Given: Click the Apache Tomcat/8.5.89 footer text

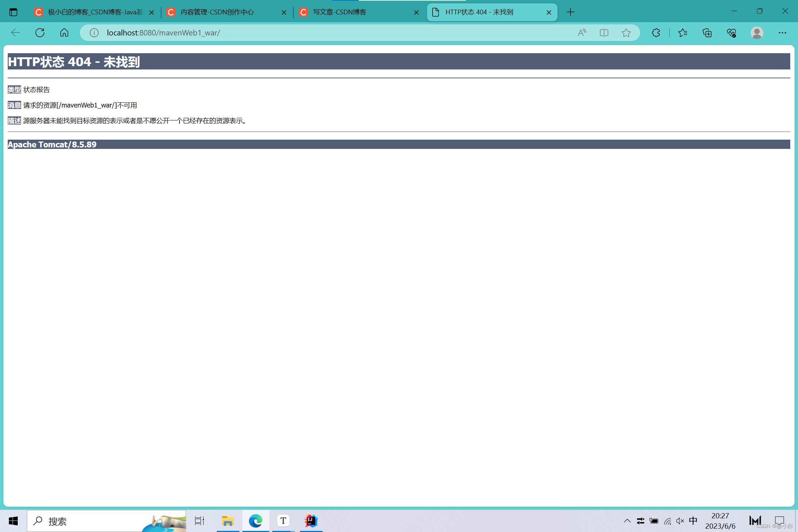Looking at the screenshot, I should [52, 144].
